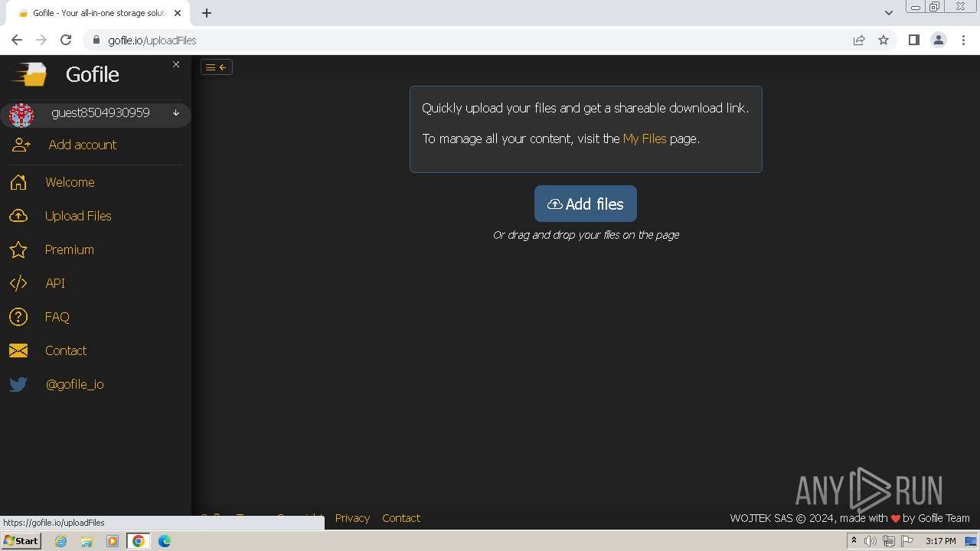Open Microsoft Edge from taskbar
980x551 pixels.
tap(164, 541)
